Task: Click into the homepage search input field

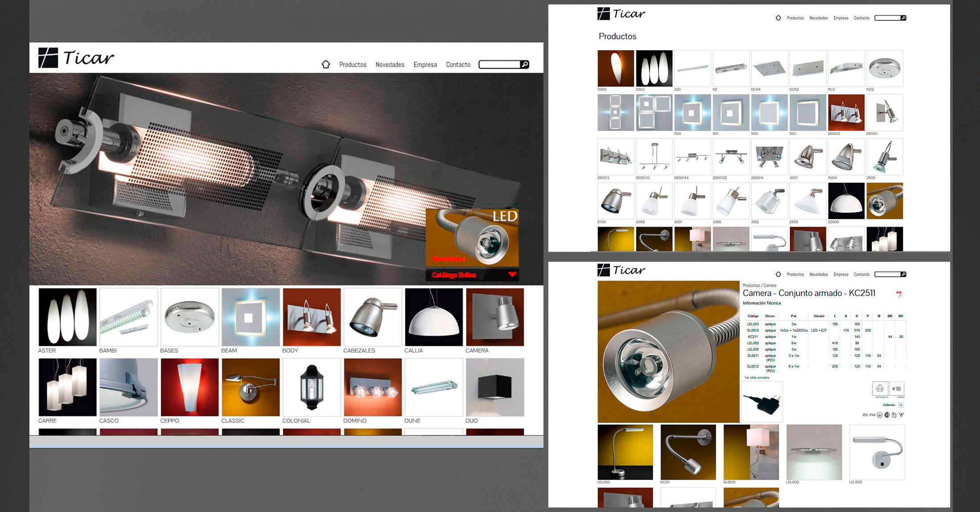Action: tap(499, 65)
